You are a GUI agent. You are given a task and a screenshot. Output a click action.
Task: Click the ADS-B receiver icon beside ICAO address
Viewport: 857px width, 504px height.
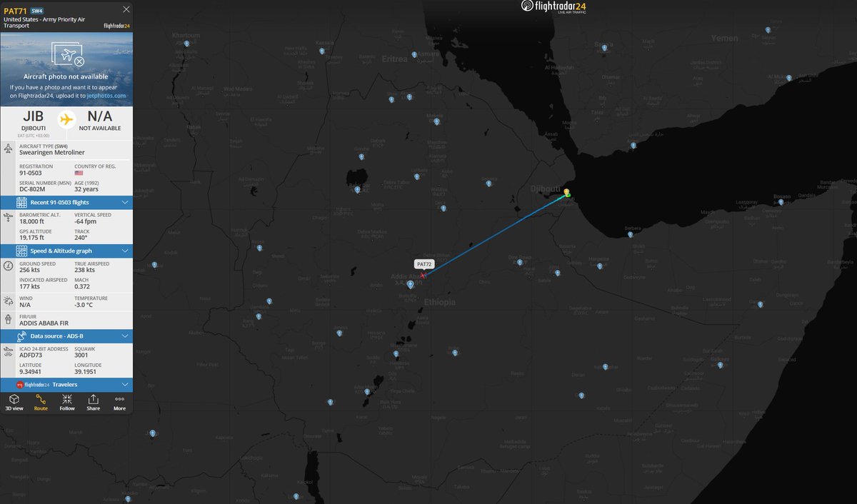click(x=8, y=351)
